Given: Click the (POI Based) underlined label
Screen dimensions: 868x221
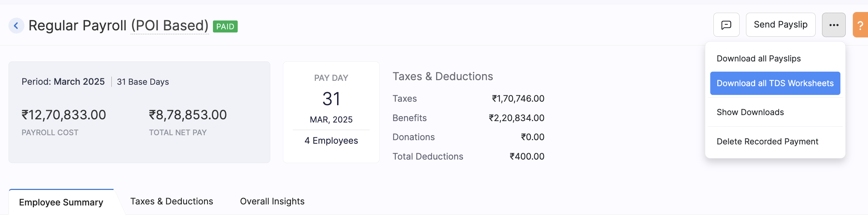Looking at the screenshot, I should [x=170, y=26].
